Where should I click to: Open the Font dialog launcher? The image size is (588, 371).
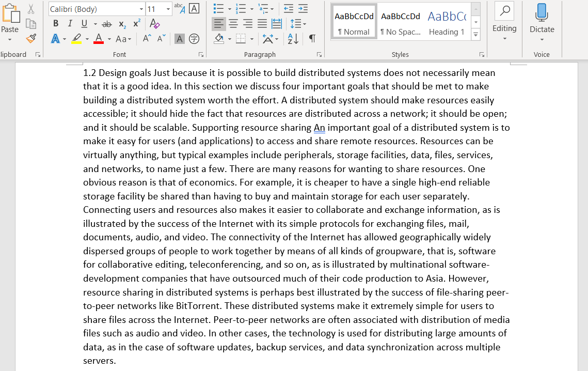coord(201,55)
